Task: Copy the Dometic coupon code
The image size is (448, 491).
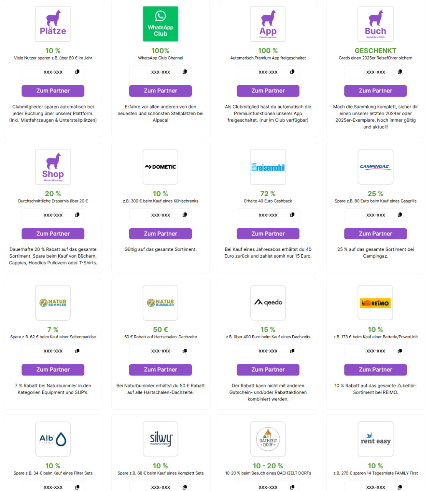Action: (x=184, y=215)
